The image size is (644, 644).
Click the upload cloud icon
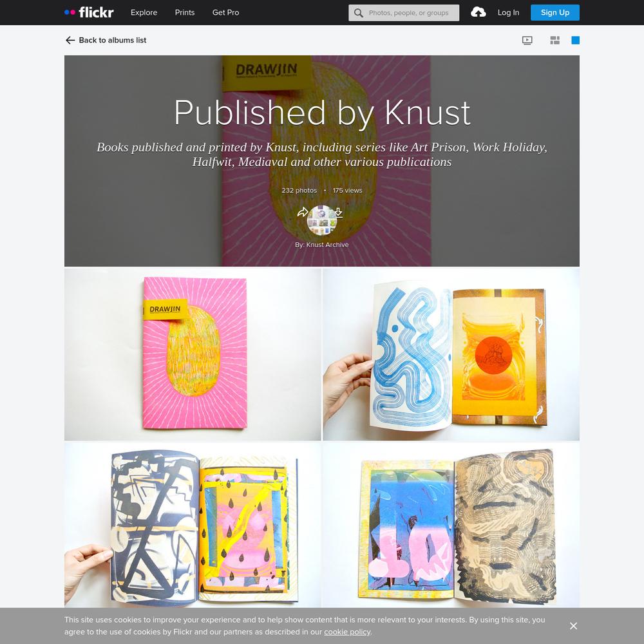coord(478,12)
